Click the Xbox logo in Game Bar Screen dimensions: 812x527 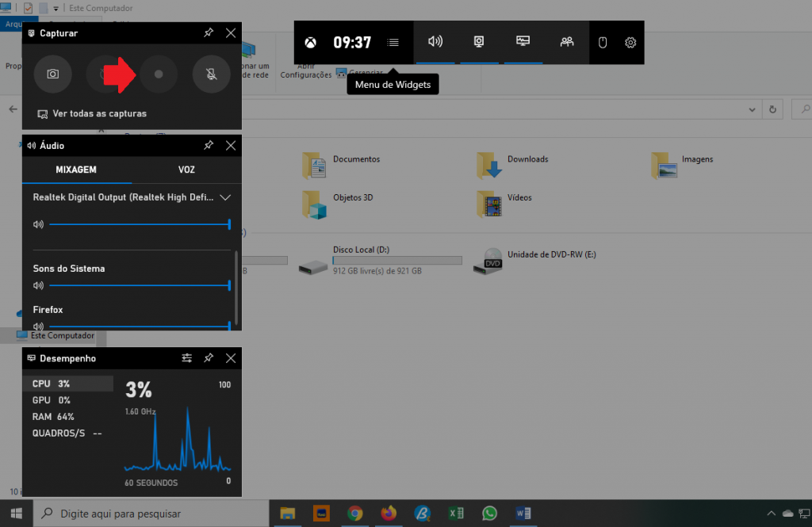pyautogui.click(x=313, y=43)
